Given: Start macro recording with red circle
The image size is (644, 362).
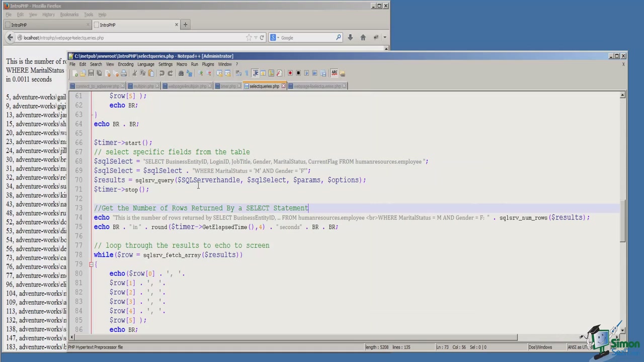Looking at the screenshot, I should [x=290, y=73].
